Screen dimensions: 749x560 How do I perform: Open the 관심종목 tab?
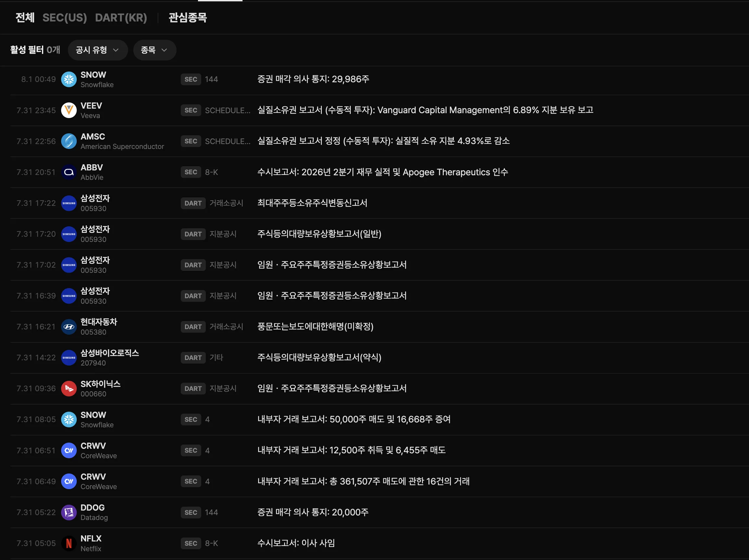(188, 18)
